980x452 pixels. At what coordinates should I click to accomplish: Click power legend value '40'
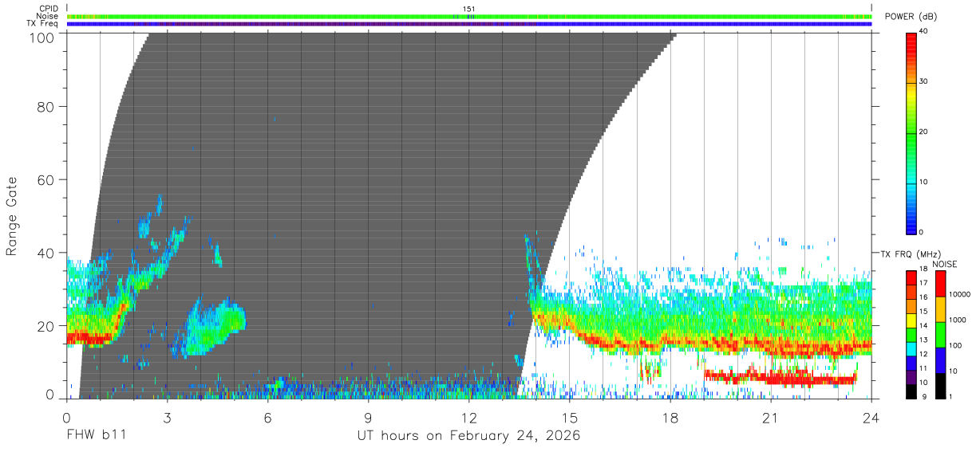point(924,32)
